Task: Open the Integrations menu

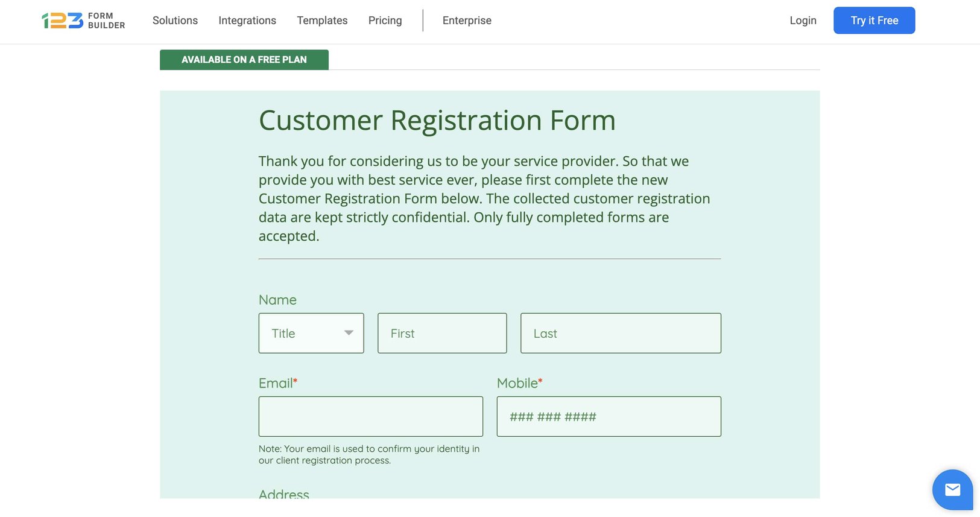Action: [247, 21]
